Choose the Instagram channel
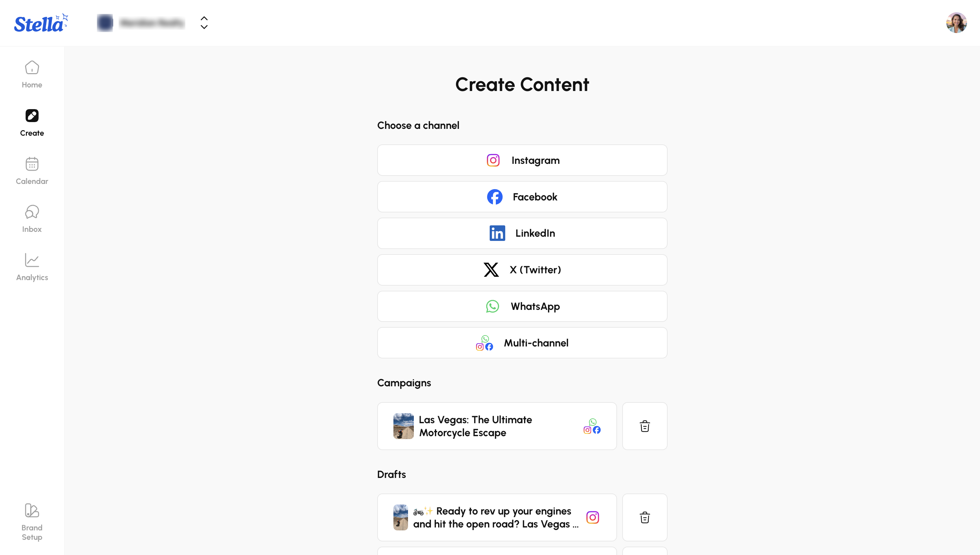 click(x=522, y=160)
